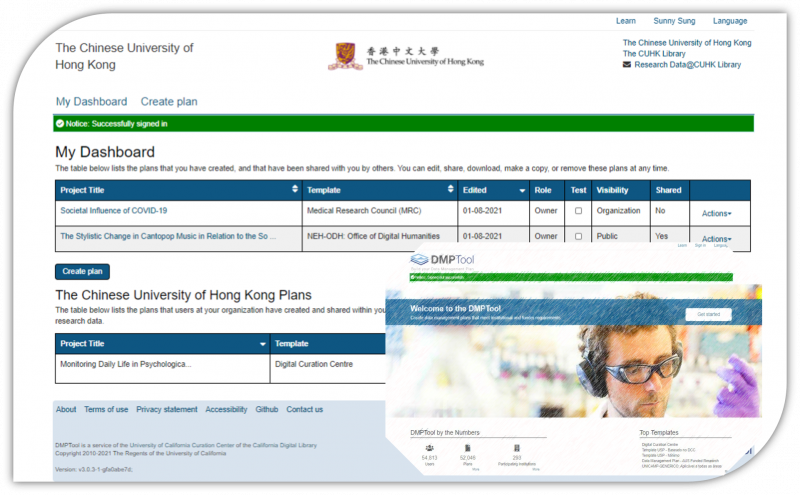800x495 pixels.
Task: Toggle Test checkbox for Societal Influence of COVID-19
Action: (578, 211)
